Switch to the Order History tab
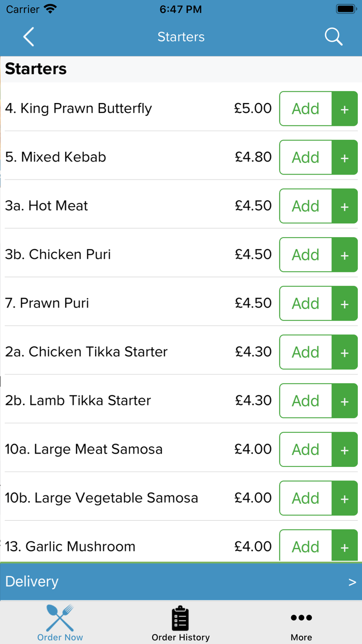Image resolution: width=362 pixels, height=644 pixels. point(180,623)
